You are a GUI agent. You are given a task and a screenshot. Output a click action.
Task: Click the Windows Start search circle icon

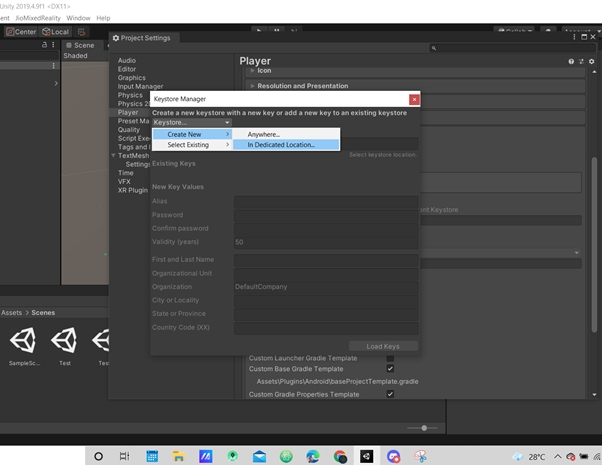[x=98, y=456]
